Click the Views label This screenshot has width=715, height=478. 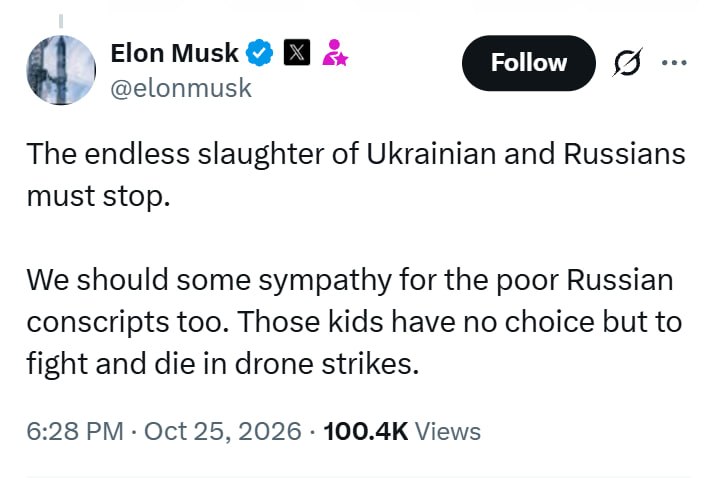tap(448, 431)
